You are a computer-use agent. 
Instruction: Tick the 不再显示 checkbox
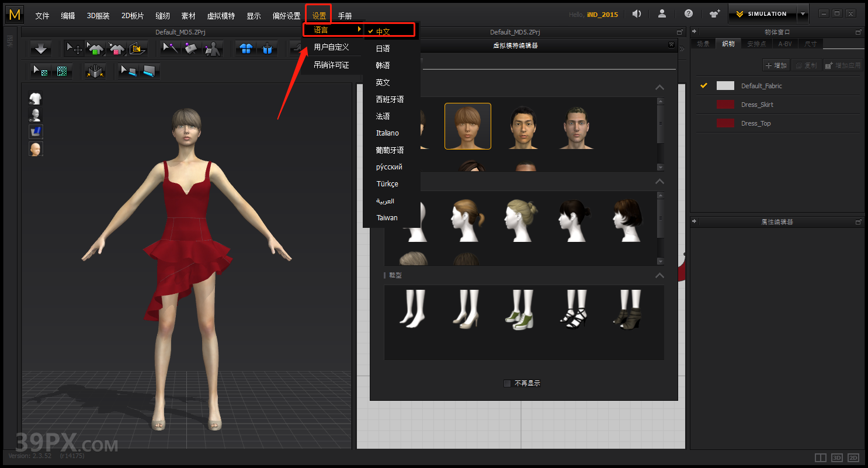[x=507, y=383]
